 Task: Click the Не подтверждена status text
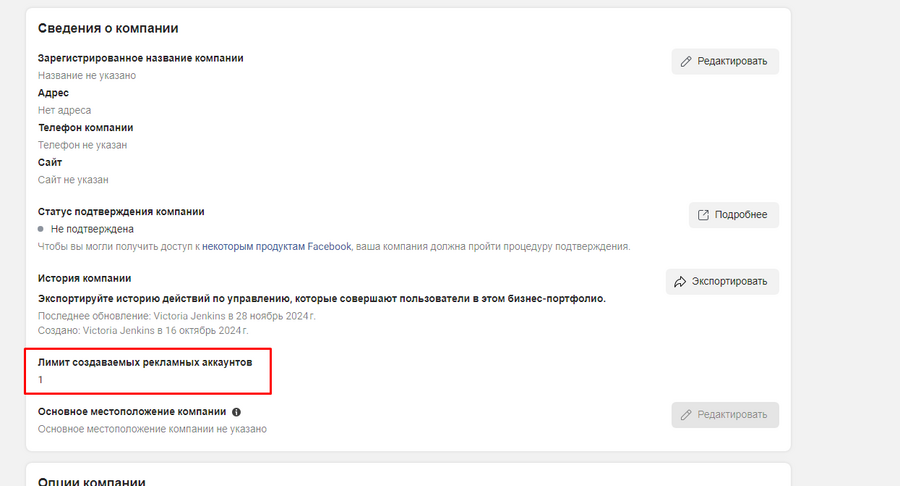pos(92,230)
